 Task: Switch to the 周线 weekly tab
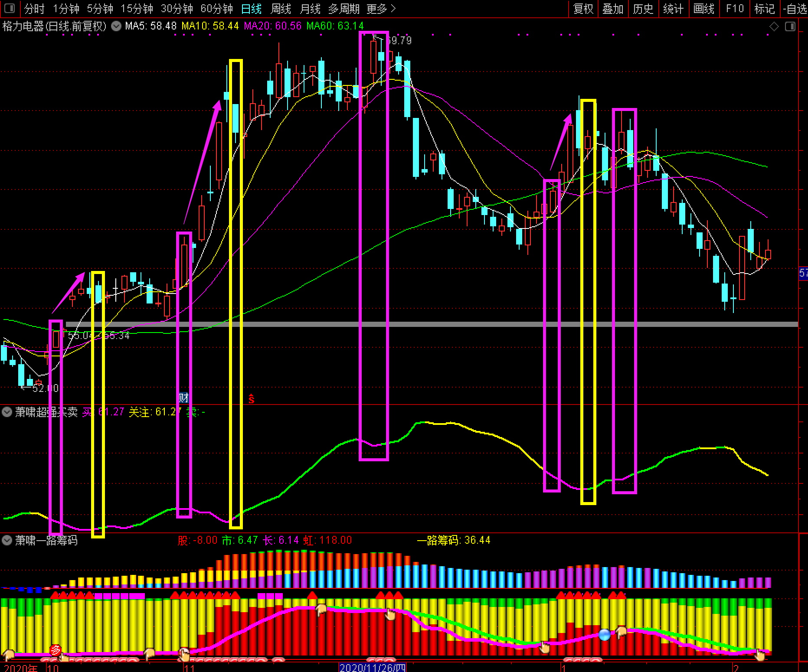281,9
